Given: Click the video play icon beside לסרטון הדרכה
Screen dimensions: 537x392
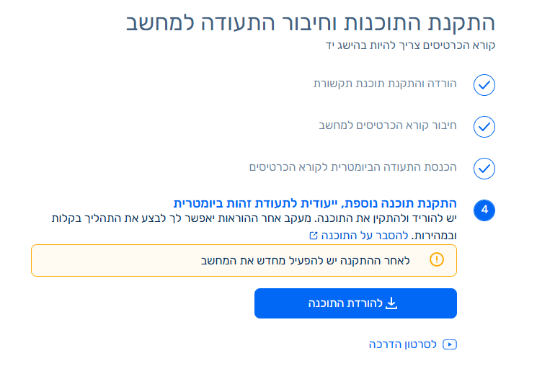Looking at the screenshot, I should (x=451, y=344).
